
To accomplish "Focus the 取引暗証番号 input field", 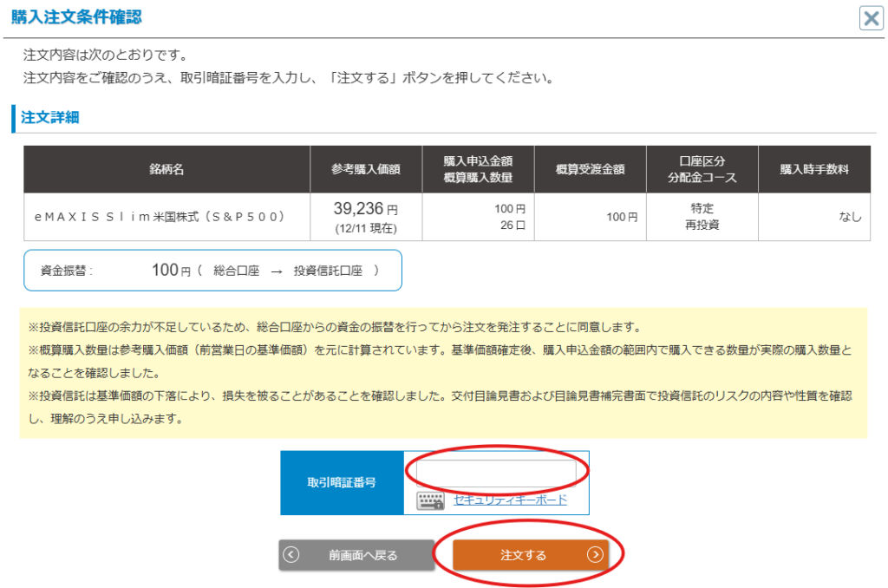I will point(496,473).
